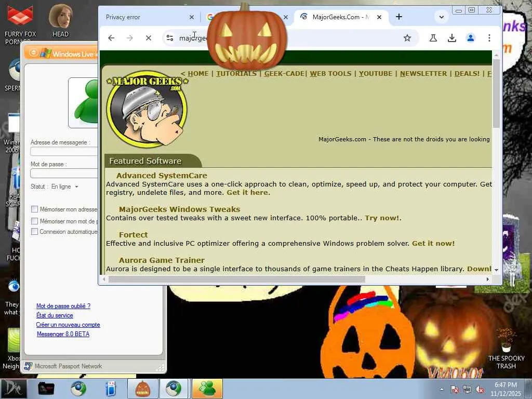Click the muted volume tray icon
Image resolution: width=532 pixels, height=399 pixels.
pyautogui.click(x=480, y=390)
